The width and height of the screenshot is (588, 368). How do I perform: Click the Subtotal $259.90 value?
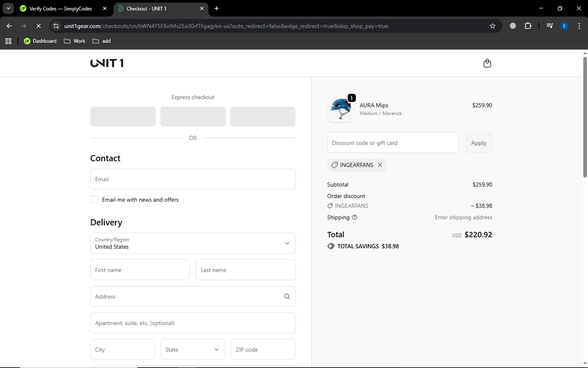[482, 184]
